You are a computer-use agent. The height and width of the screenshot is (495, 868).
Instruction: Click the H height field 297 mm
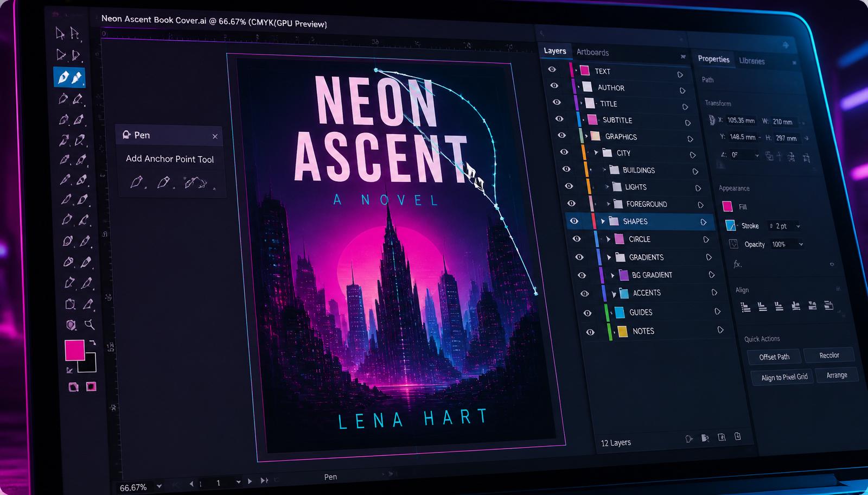[786, 138]
